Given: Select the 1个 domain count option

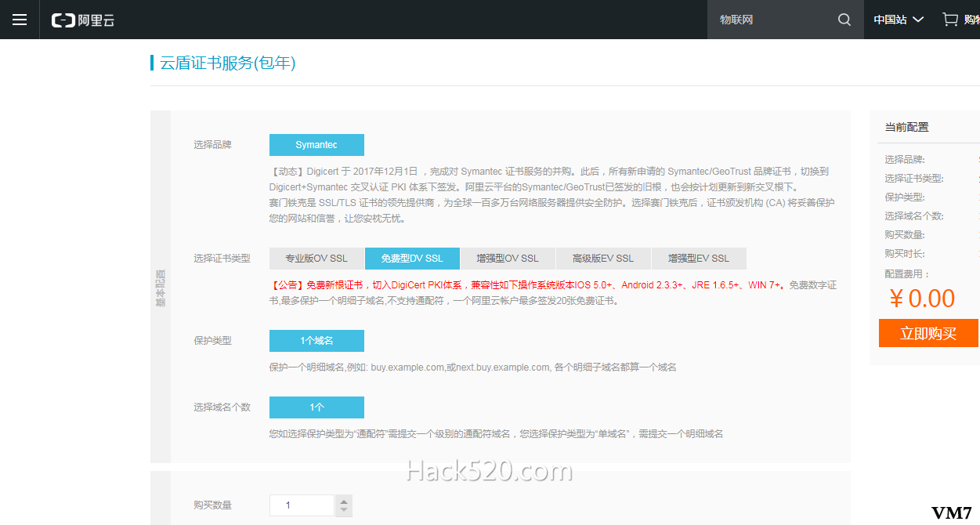Looking at the screenshot, I should (x=316, y=407).
